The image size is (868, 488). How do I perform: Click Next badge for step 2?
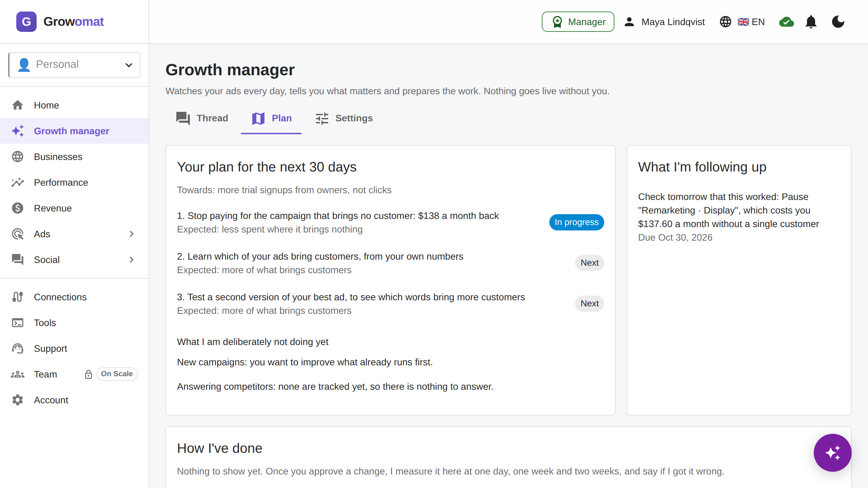tap(589, 263)
